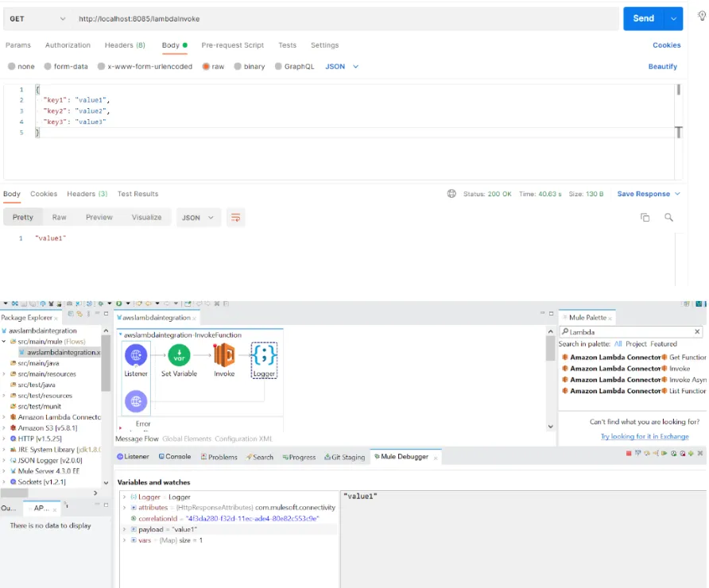This screenshot has height=588, width=709.
Task: Click the Listener HTTP source icon in flow
Action: 136,355
